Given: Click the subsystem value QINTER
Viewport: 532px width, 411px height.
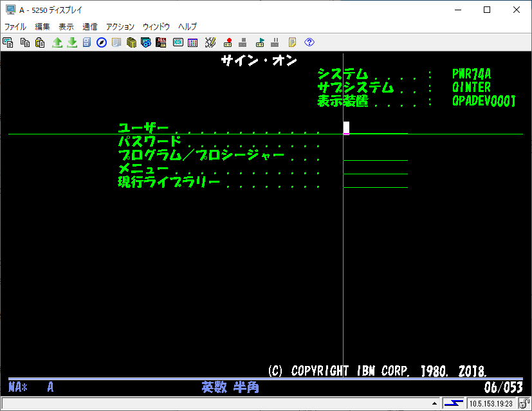Looking at the screenshot, I should 472,87.
